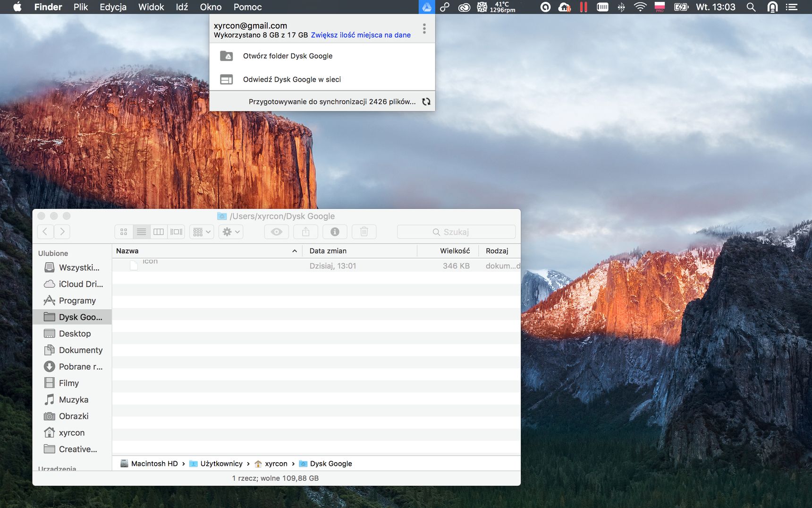Screen dimensions: 812x508
Task: Click the Zwiększ ilość miejsca na dane link
Action: coord(361,35)
